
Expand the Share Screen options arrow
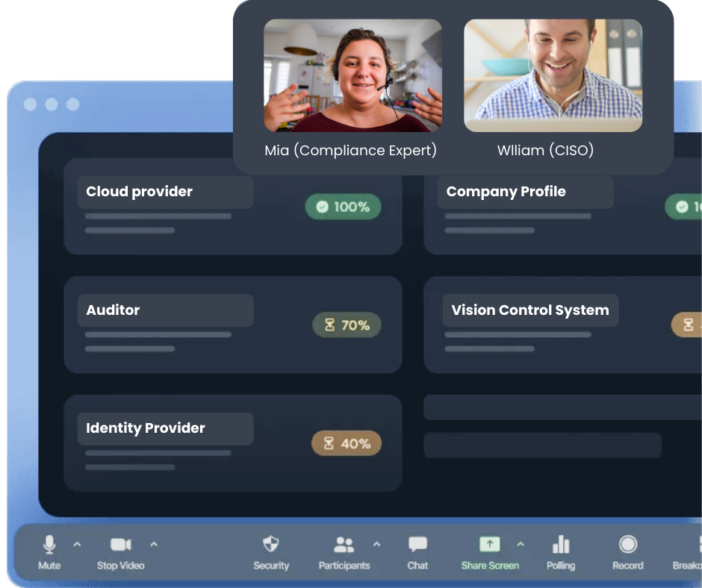521,544
